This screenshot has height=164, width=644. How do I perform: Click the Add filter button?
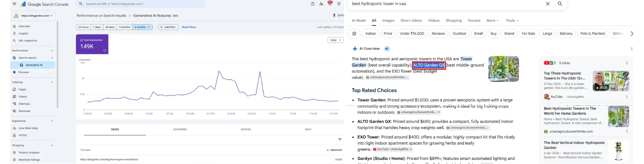[168, 27]
